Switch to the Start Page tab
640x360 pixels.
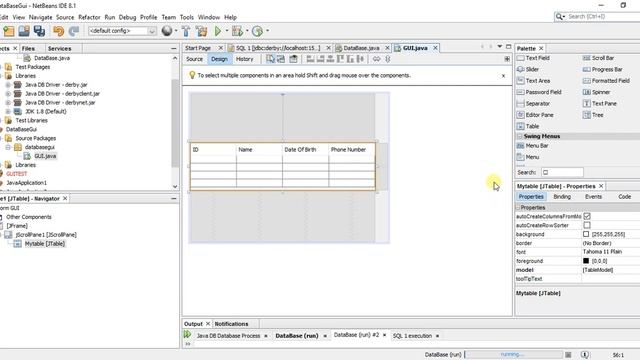pos(198,48)
